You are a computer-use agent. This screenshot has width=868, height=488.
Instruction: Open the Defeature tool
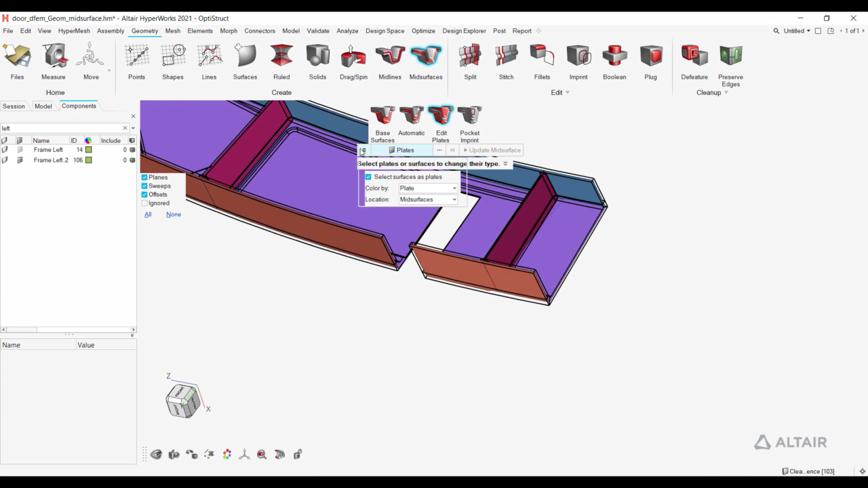coord(694,62)
